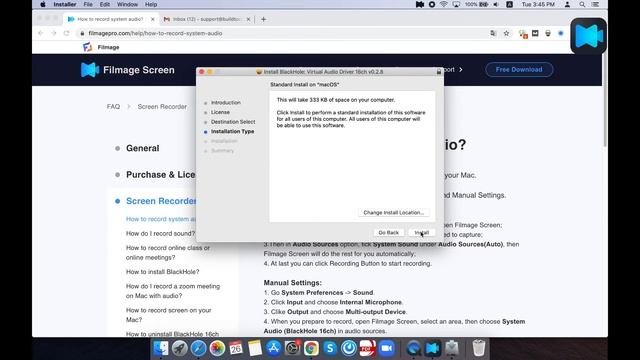Open the Edit menu

(x=104, y=4)
